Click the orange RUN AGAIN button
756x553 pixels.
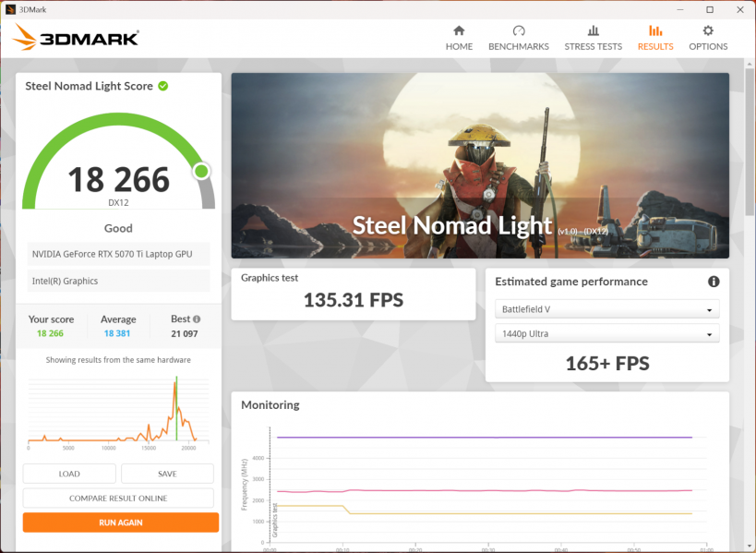[x=121, y=523]
